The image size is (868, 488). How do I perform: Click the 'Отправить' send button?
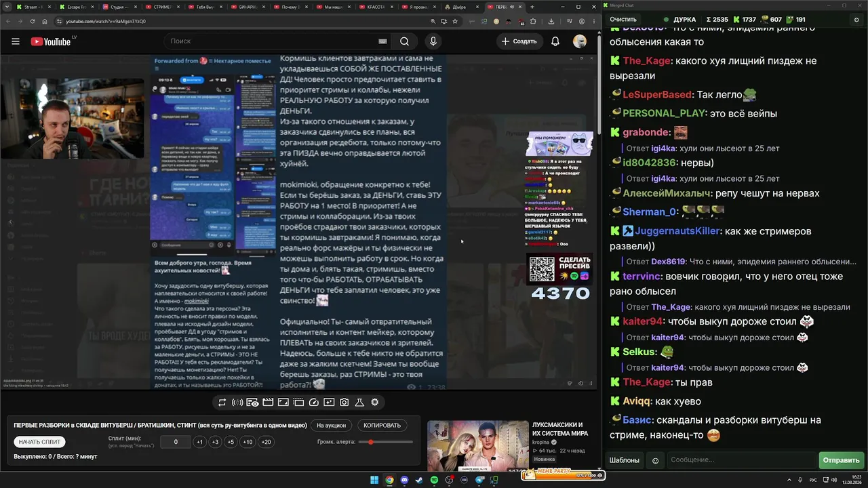pyautogui.click(x=841, y=460)
